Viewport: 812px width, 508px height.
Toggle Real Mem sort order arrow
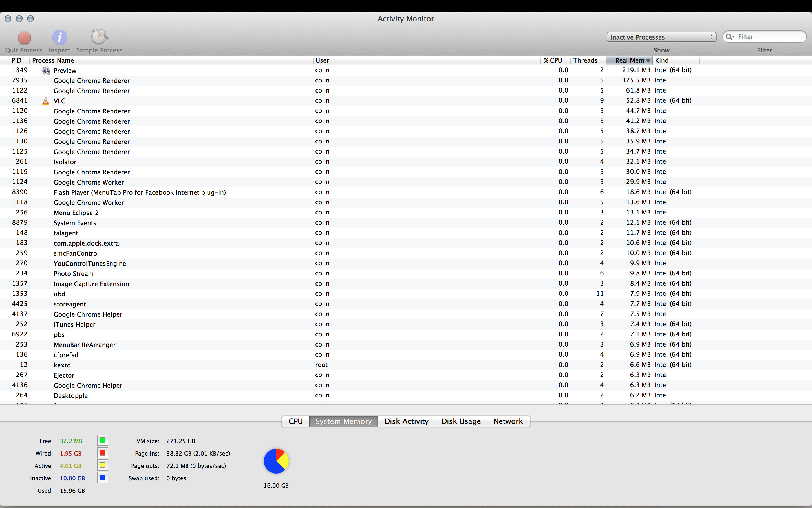click(648, 61)
